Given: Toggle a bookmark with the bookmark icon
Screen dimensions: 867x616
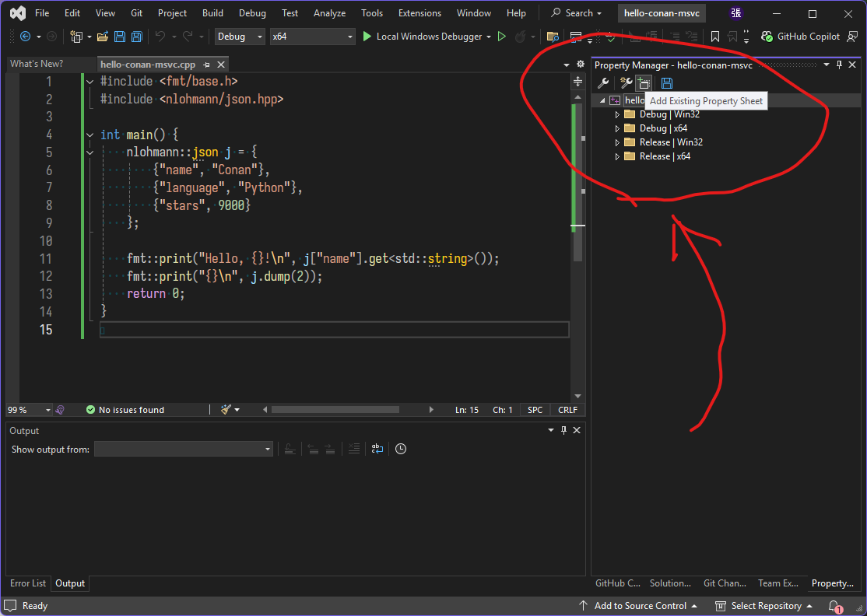Looking at the screenshot, I should coord(715,37).
